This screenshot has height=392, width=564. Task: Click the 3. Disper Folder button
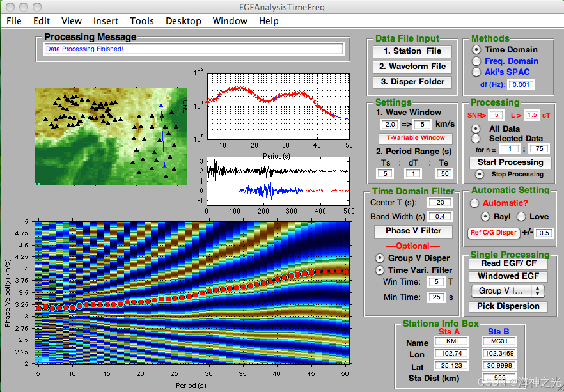(412, 82)
